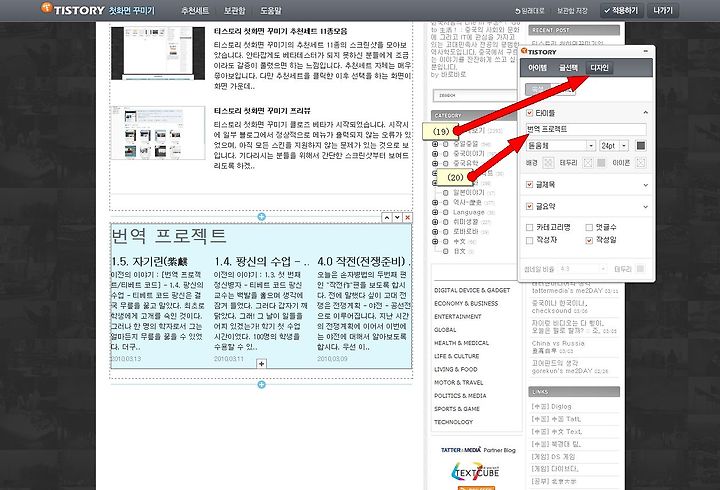Screen dimensions: 720x490
Task: Open post titled 4.0 작전(전쟁준비)
Action: tap(363, 262)
